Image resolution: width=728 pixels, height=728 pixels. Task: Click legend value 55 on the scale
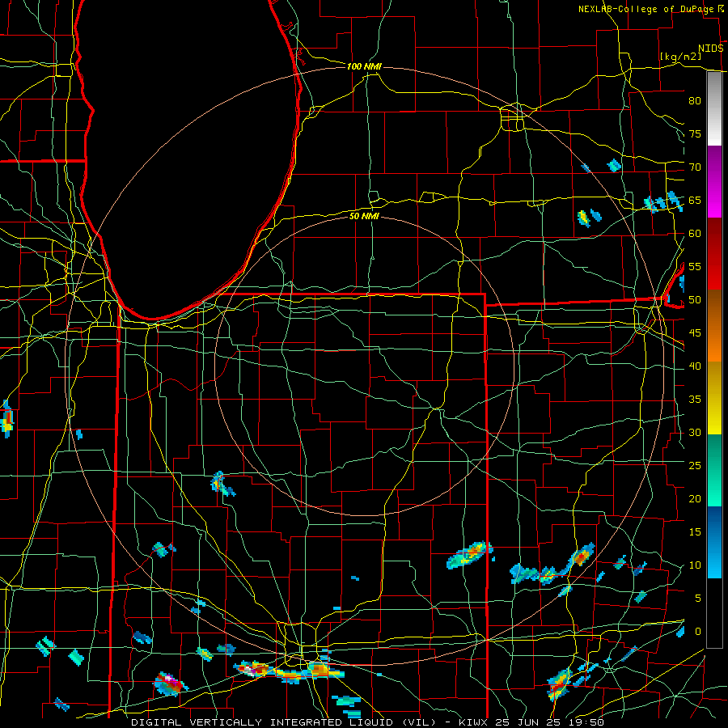(x=695, y=266)
